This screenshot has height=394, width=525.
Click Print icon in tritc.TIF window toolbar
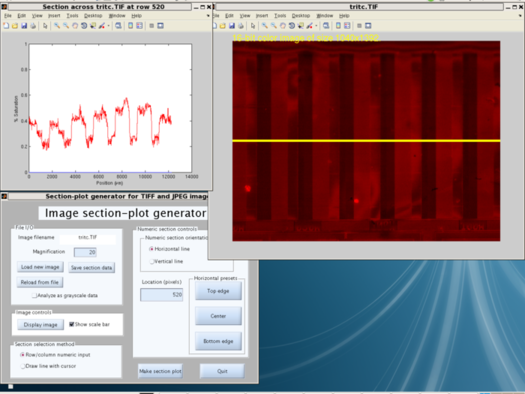(x=241, y=26)
